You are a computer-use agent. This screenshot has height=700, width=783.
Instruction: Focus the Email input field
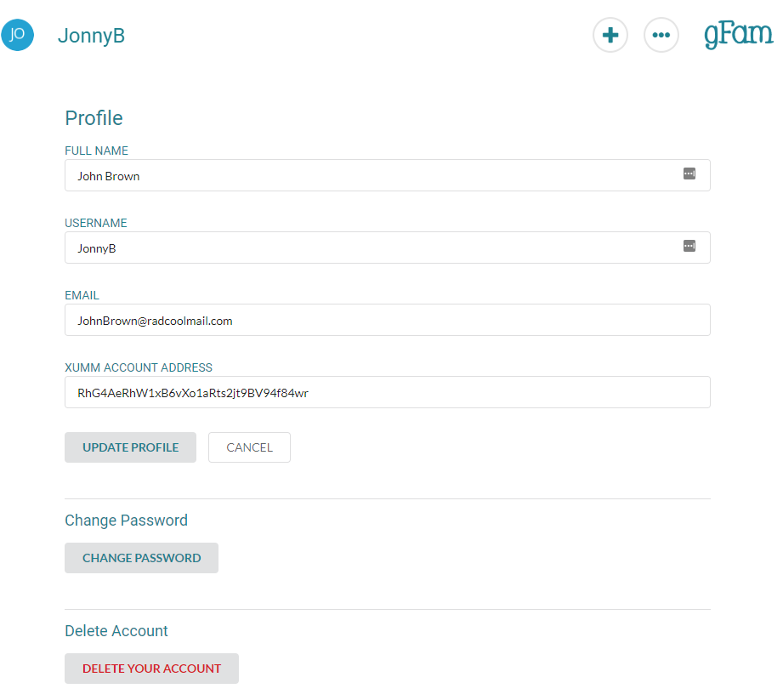pos(388,320)
